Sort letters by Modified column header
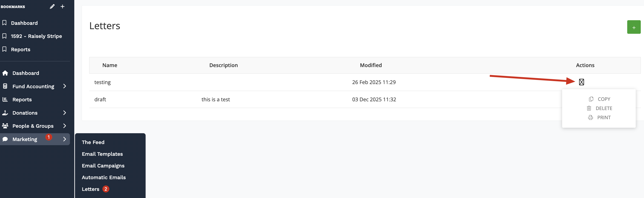The width and height of the screenshot is (644, 198). click(371, 65)
